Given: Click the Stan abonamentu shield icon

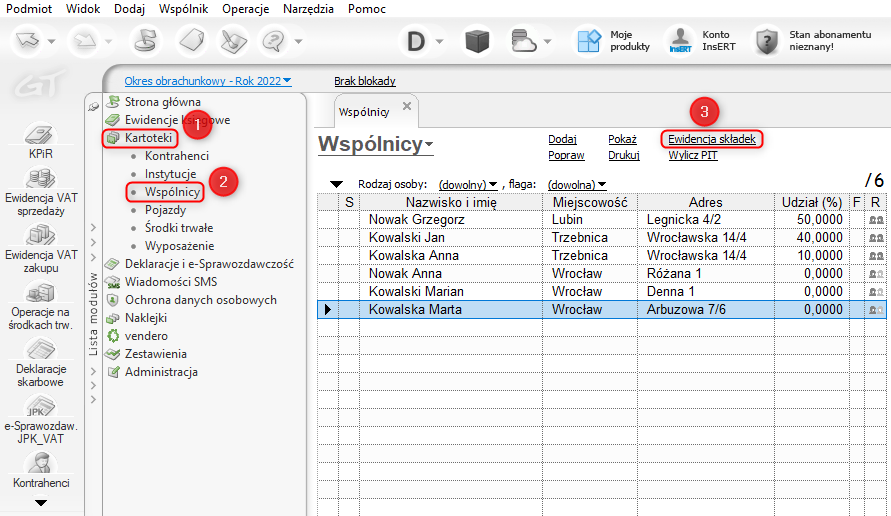Looking at the screenshot, I should pos(766,41).
